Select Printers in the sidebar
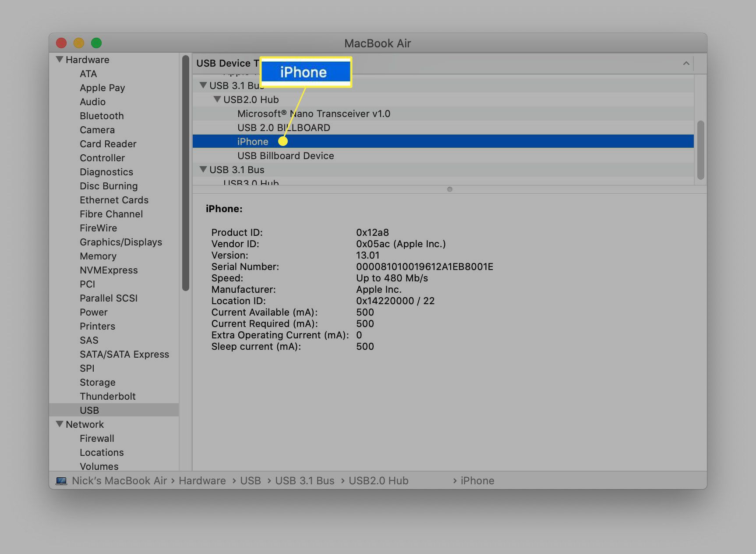The height and width of the screenshot is (554, 756). (97, 326)
